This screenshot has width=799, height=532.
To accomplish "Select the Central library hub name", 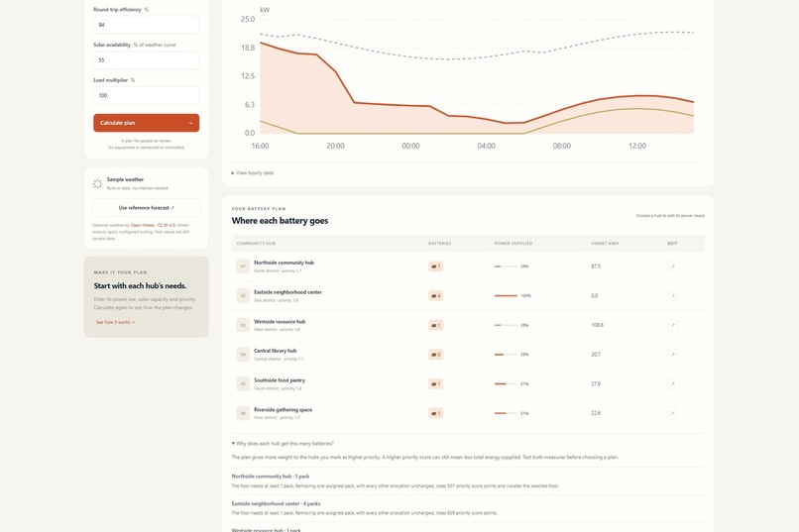I will click(x=276, y=351).
